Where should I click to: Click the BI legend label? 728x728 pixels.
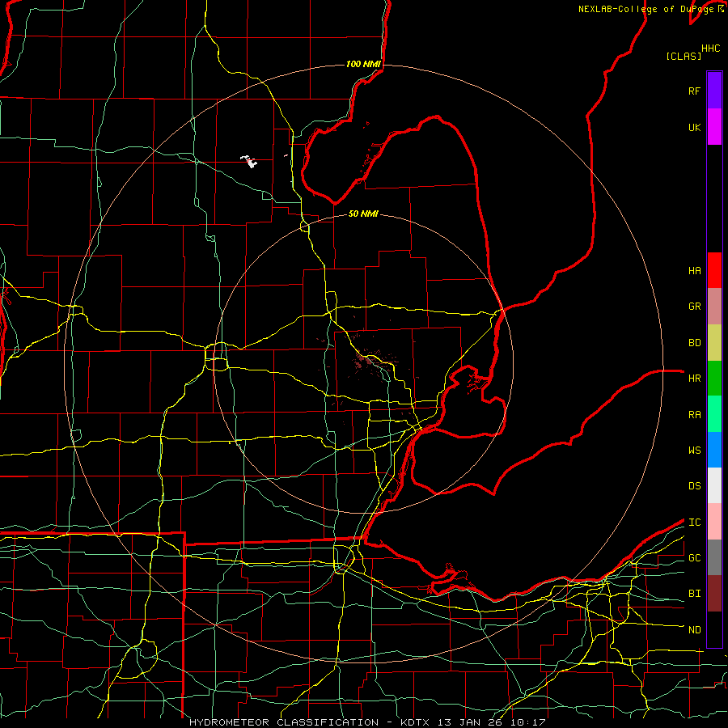pyautogui.click(x=695, y=594)
